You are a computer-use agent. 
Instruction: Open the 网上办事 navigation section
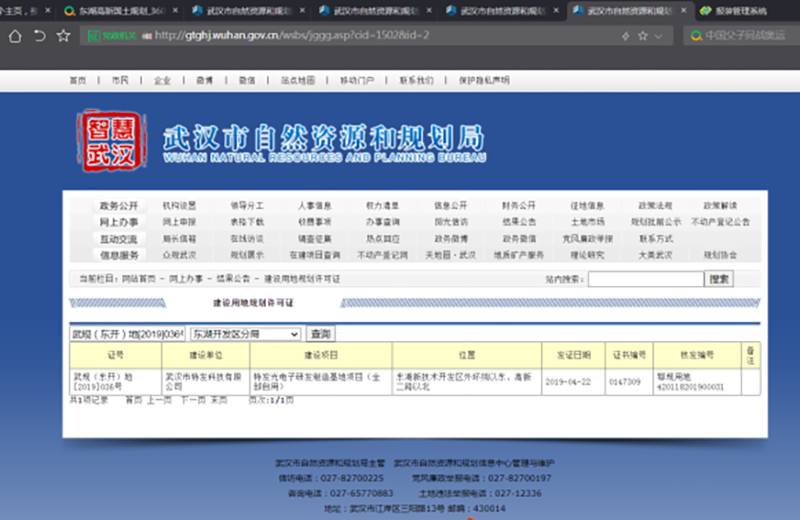[118, 222]
